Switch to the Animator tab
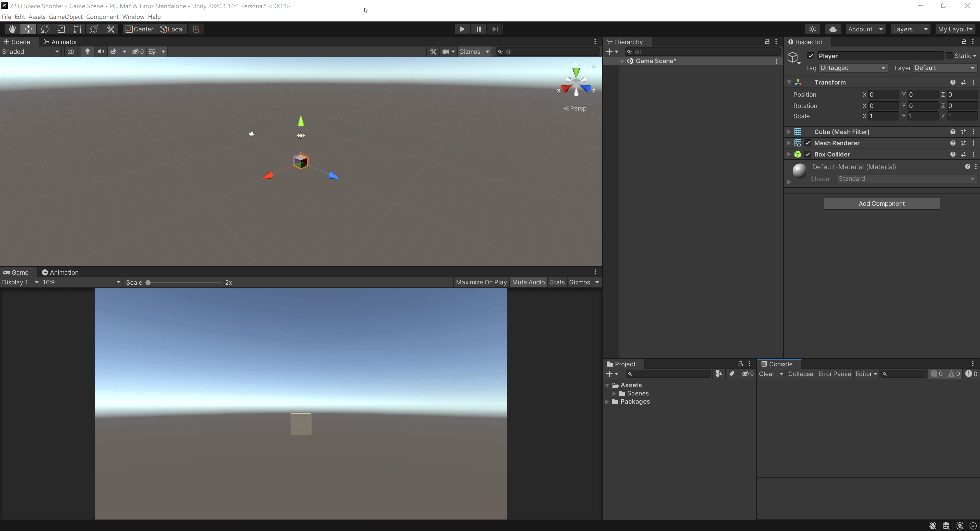 60,42
